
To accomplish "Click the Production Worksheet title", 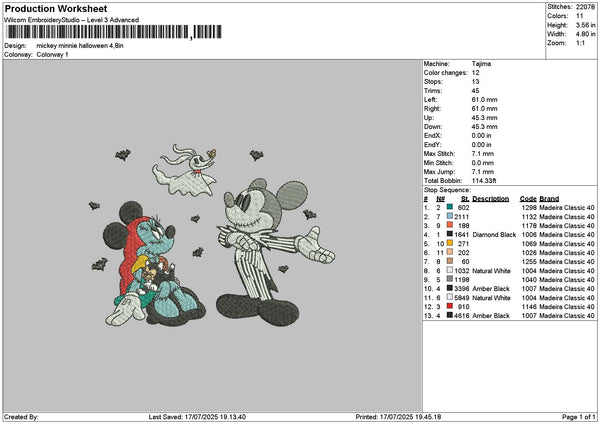I will [x=56, y=8].
